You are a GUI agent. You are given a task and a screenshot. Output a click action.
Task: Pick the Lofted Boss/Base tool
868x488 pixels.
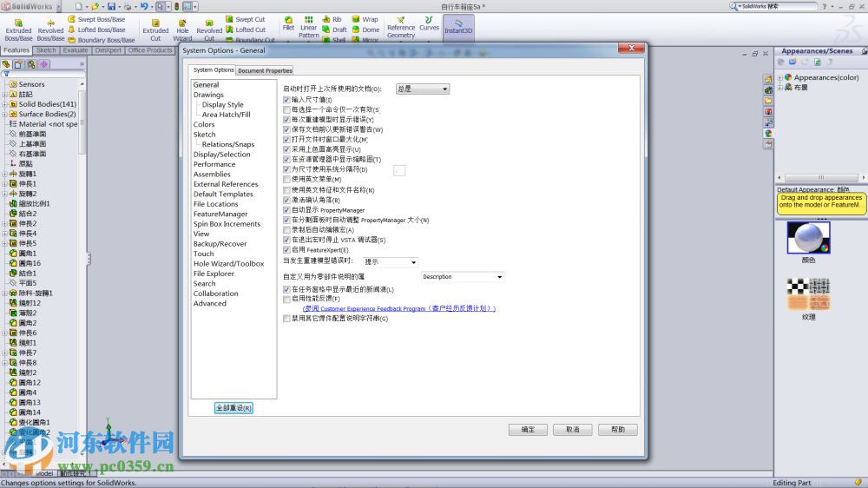(x=96, y=30)
